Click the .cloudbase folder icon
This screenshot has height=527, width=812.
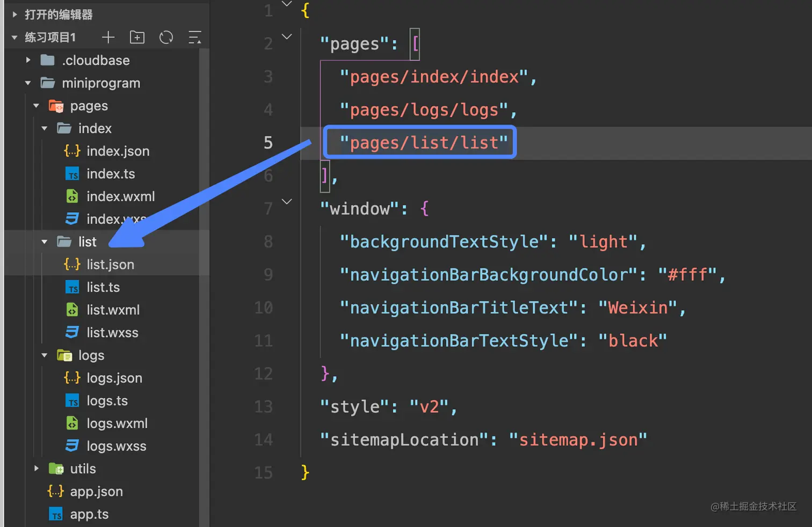pyautogui.click(x=48, y=60)
